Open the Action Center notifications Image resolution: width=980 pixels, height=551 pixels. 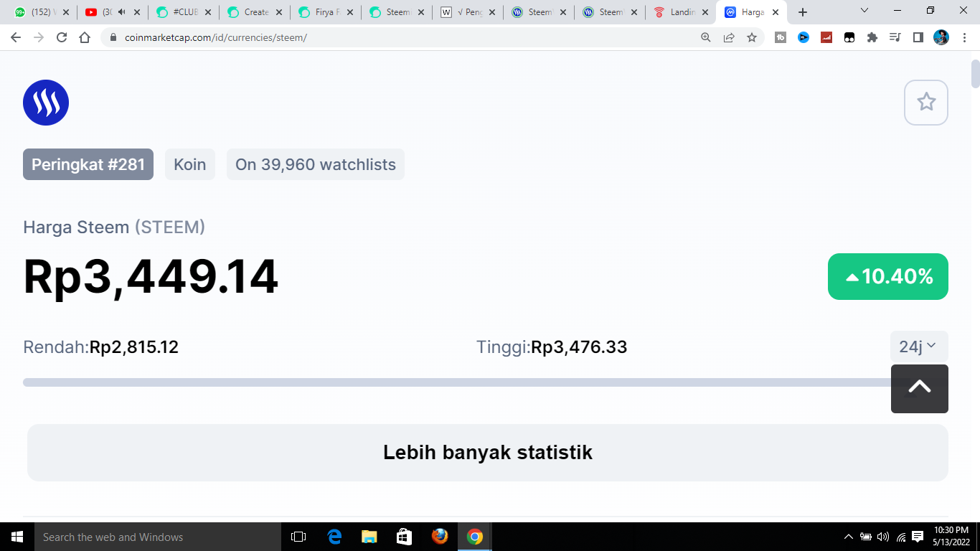(x=918, y=537)
